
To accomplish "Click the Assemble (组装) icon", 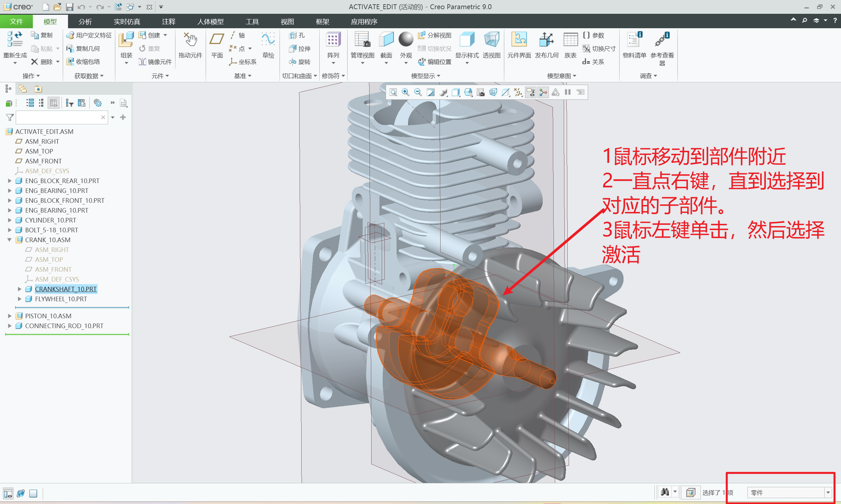I will (x=126, y=40).
